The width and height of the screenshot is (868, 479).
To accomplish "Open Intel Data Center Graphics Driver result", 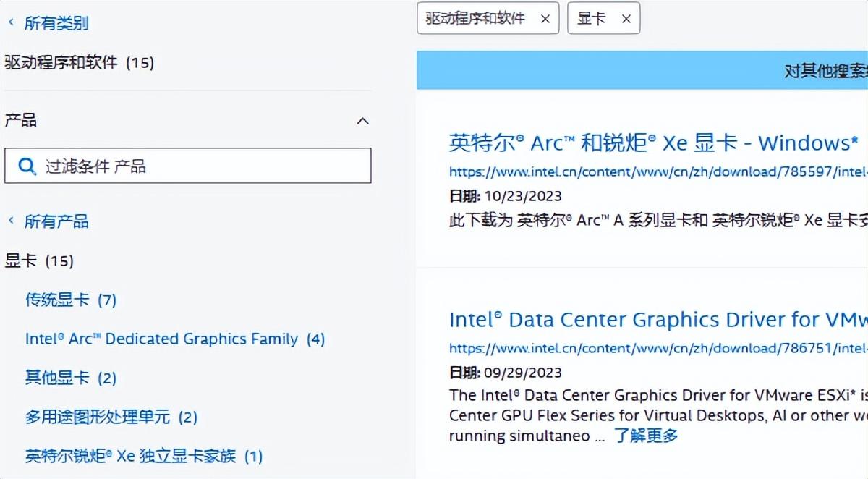I will click(x=658, y=320).
